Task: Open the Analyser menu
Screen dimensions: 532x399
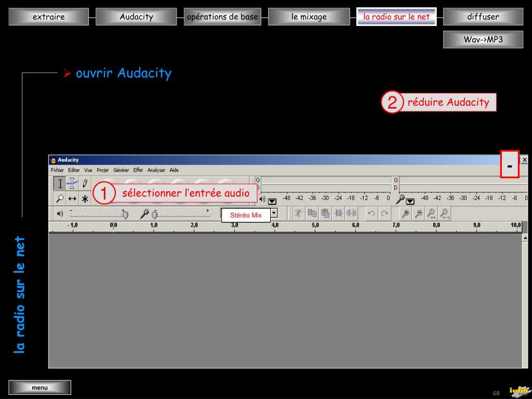Action: (156, 170)
